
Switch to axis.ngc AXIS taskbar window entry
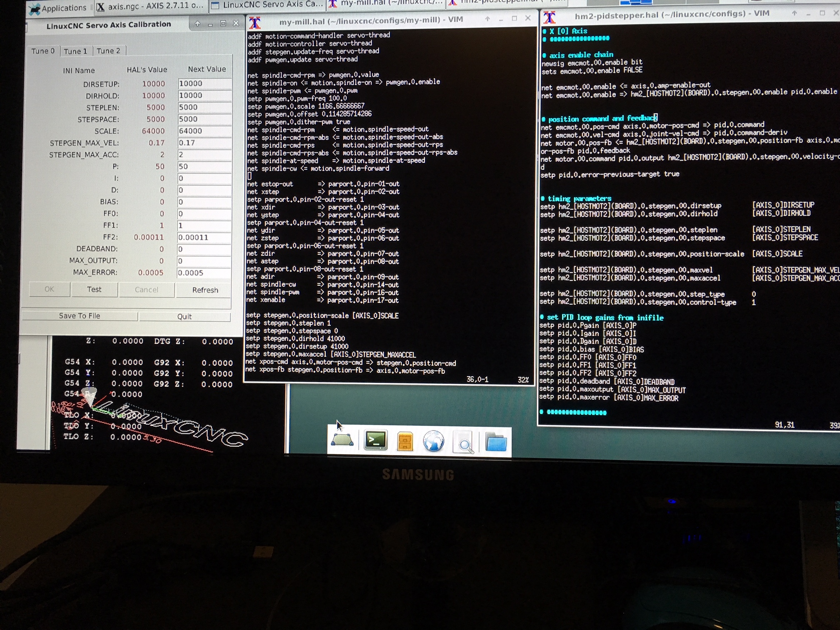pyautogui.click(x=150, y=6)
